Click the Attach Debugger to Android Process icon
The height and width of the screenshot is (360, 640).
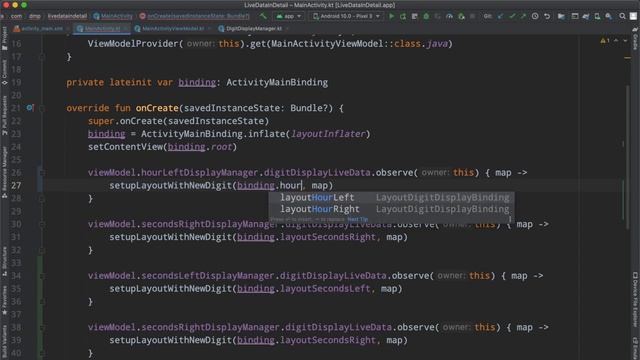click(x=461, y=16)
